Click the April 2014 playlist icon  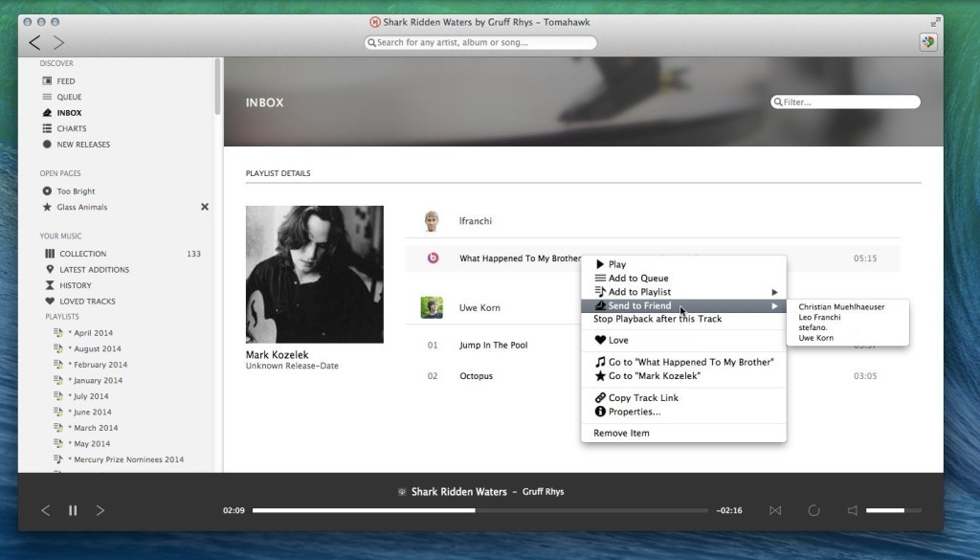[58, 332]
